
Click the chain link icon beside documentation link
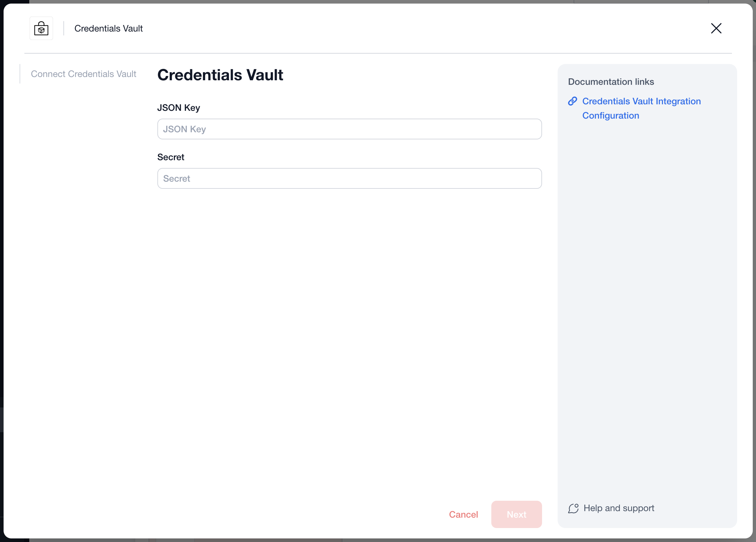pyautogui.click(x=573, y=101)
